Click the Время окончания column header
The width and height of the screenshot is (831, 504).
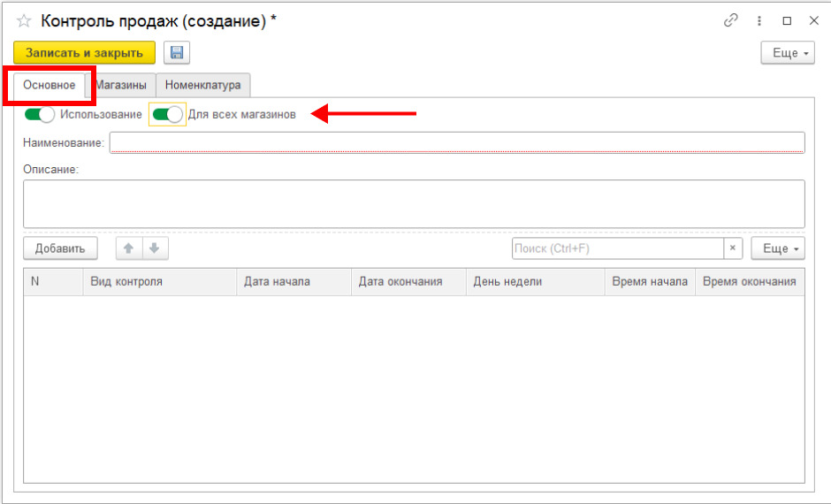click(750, 281)
